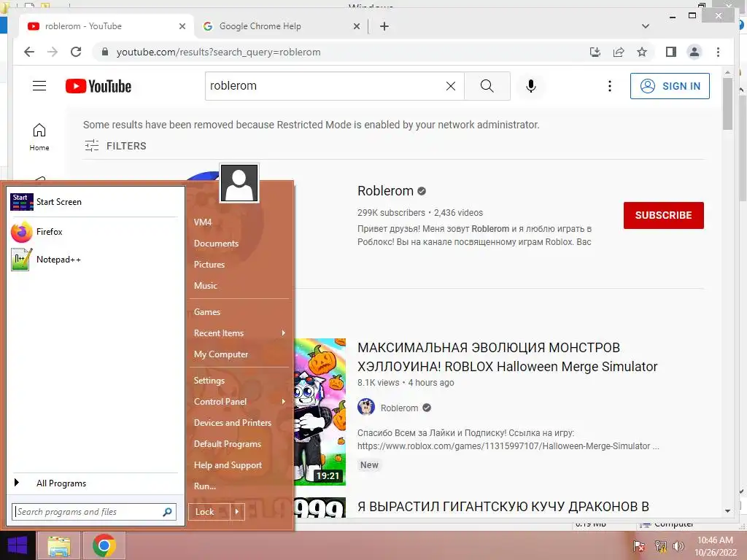Launch Firefox from Start menu
Screen dimensions: 747x560
pyautogui.click(x=94, y=232)
